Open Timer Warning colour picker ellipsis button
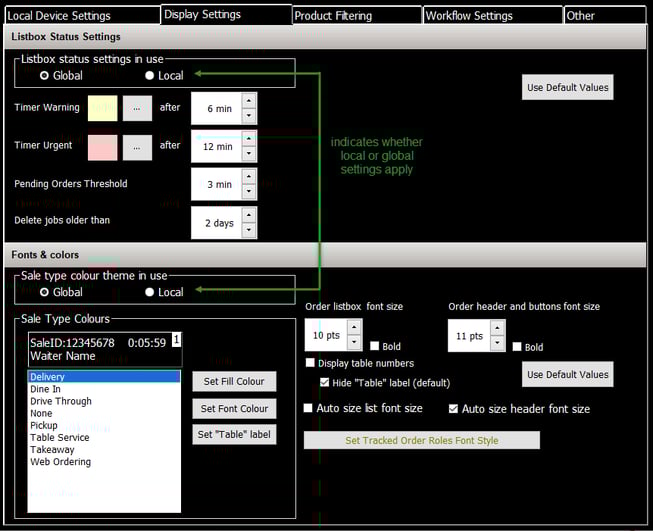This screenshot has height=531, width=653. 137,108
